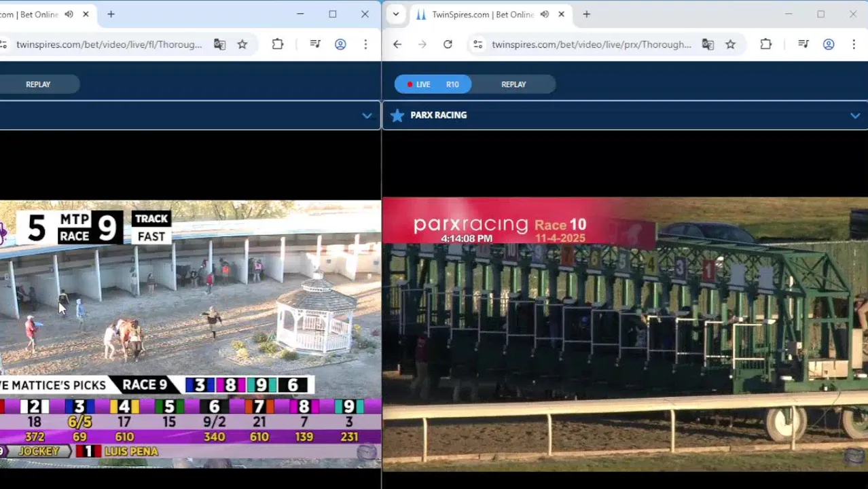Click site info icon in right window
Screen dimensions: 868x489
click(x=478, y=44)
